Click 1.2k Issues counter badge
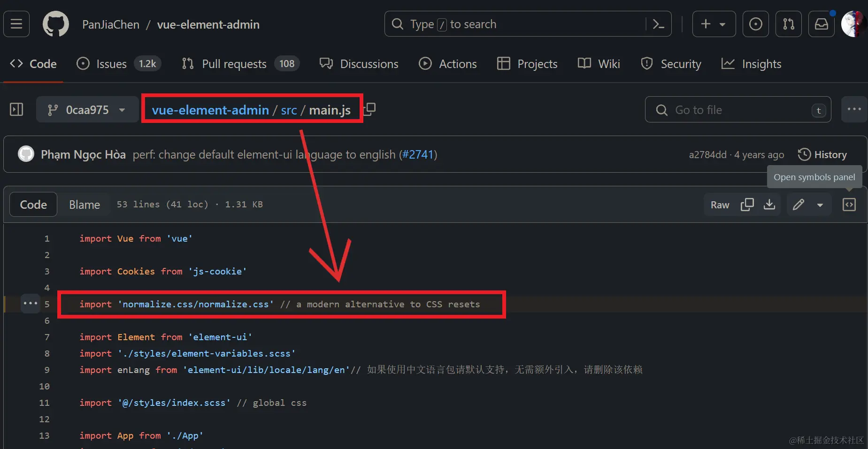 [x=147, y=64]
